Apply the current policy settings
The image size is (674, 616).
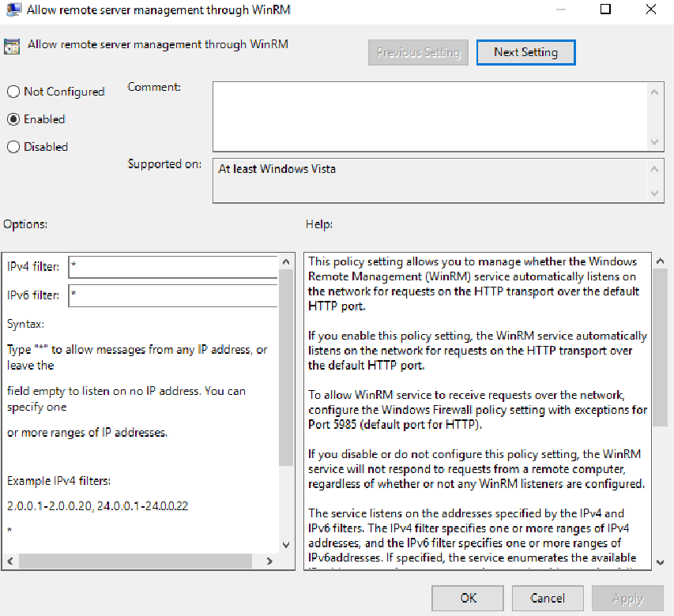pos(627,598)
